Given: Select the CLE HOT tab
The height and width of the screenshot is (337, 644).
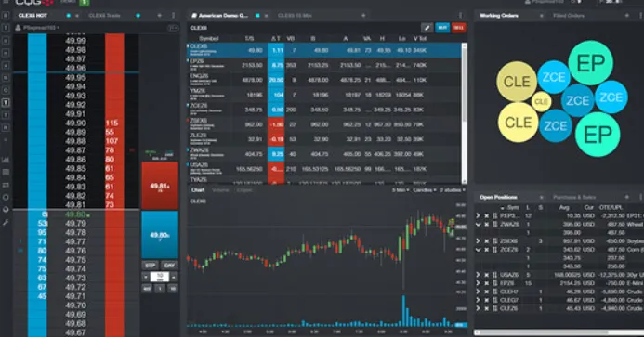Looking at the screenshot, I should click(33, 16).
